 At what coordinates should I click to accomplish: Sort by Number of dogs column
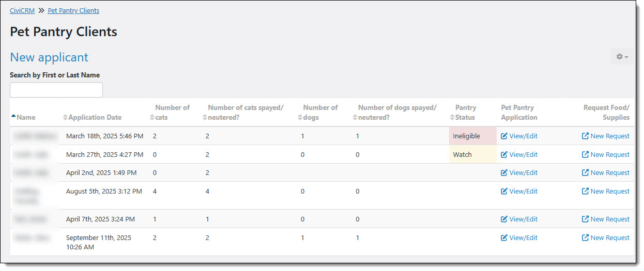(320, 113)
